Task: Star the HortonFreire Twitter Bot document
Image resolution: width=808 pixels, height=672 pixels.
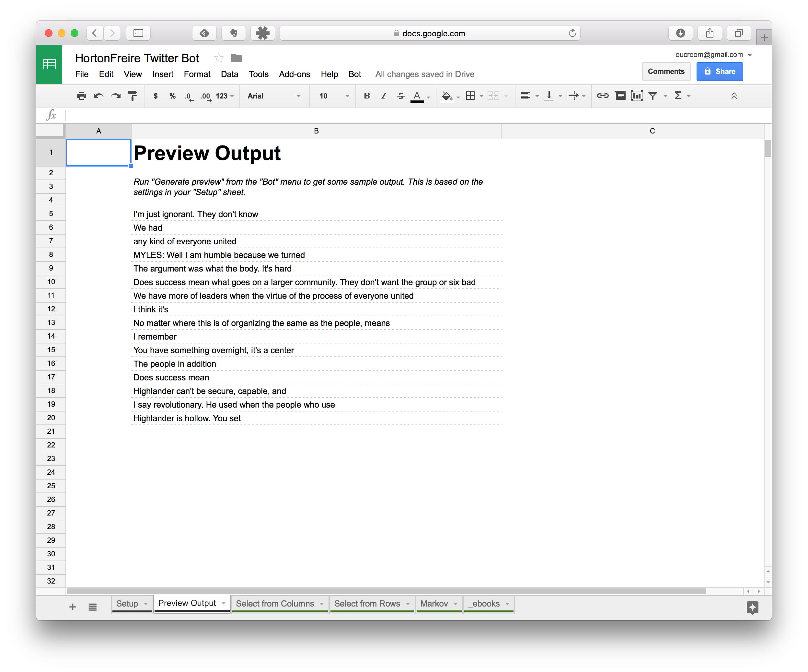Action: [219, 58]
